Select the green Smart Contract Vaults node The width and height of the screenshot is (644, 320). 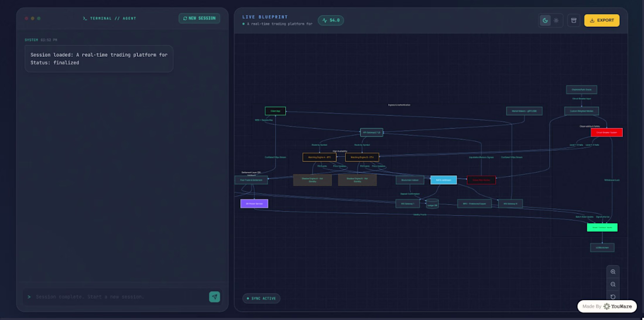pos(602,227)
